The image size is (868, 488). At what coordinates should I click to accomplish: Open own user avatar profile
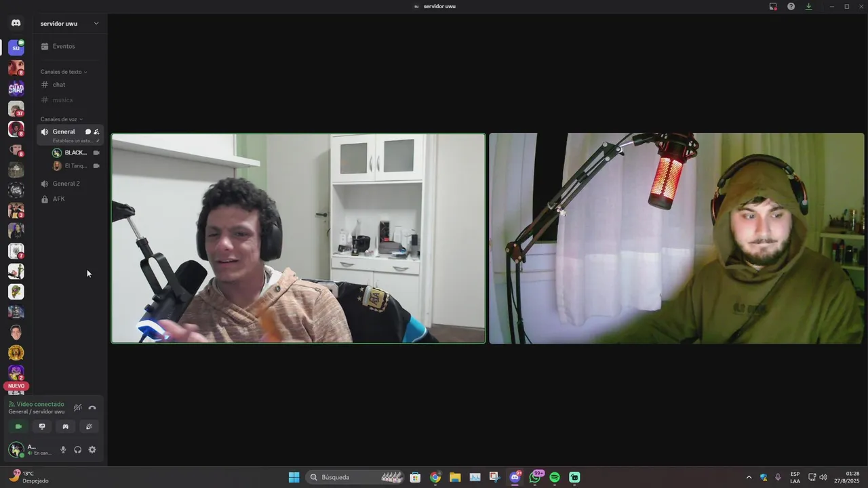(x=16, y=449)
